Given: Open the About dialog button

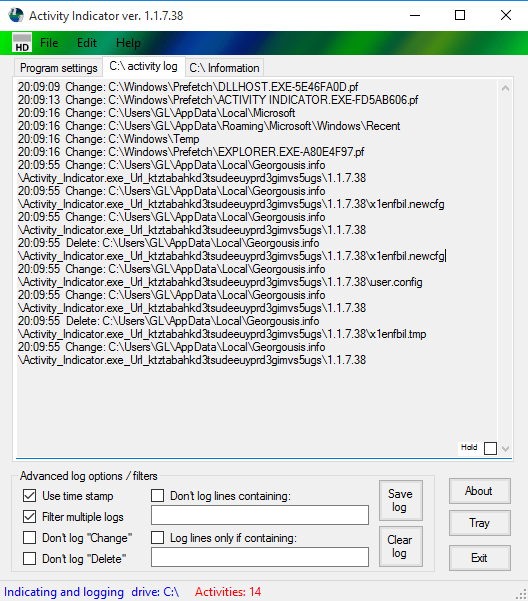Looking at the screenshot, I should (480, 491).
